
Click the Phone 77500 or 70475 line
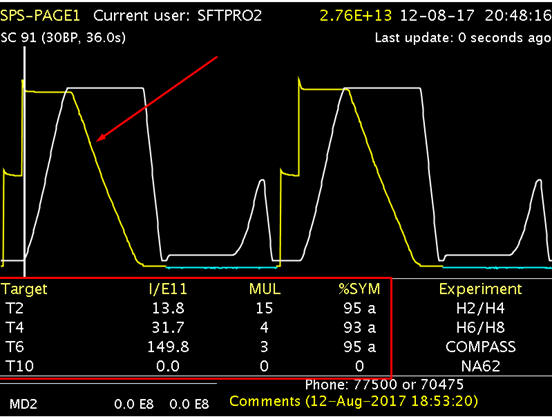point(384,385)
